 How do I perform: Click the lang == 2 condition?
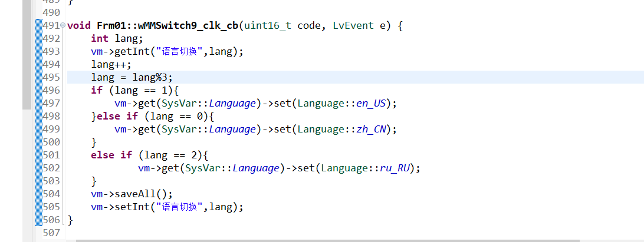(x=170, y=155)
